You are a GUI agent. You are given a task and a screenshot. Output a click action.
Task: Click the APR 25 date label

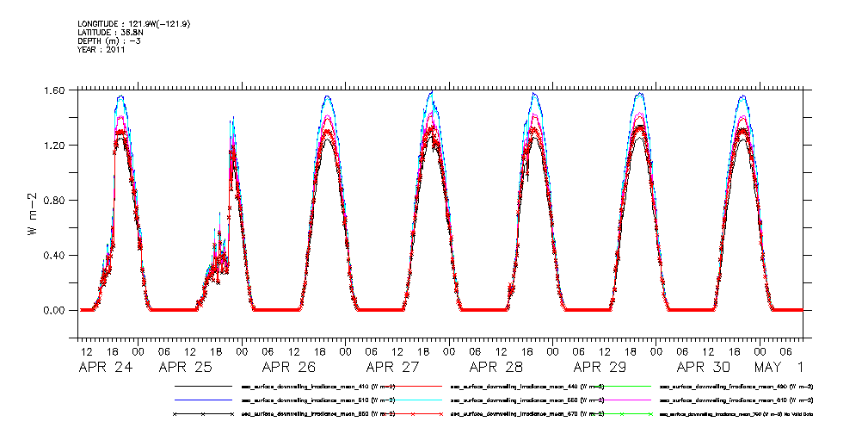186,367
